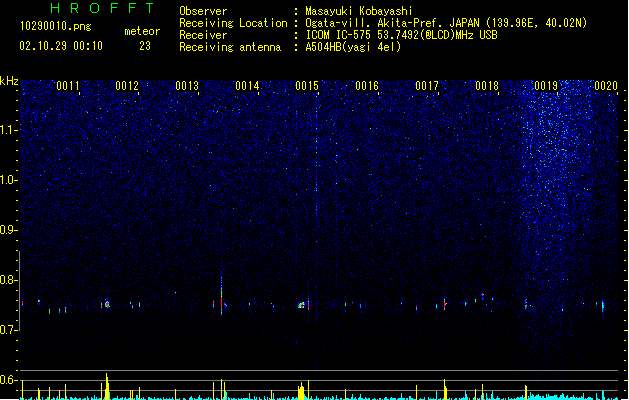
Task: Click time marker 0011
Action: [67, 86]
